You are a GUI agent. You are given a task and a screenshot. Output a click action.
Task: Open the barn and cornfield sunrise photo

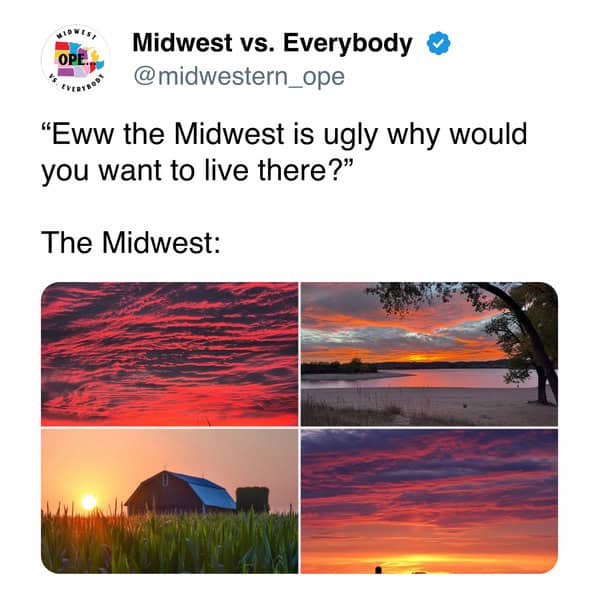(x=170, y=501)
